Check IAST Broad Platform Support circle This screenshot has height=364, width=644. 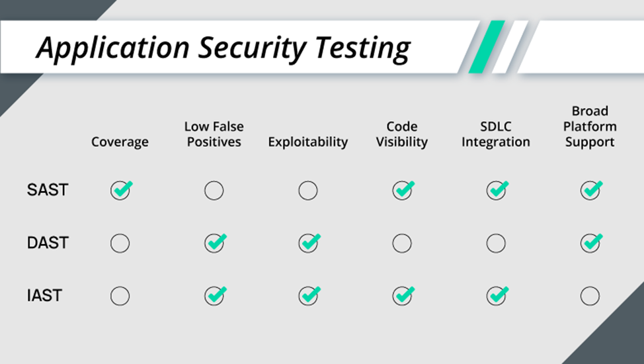[x=590, y=296]
